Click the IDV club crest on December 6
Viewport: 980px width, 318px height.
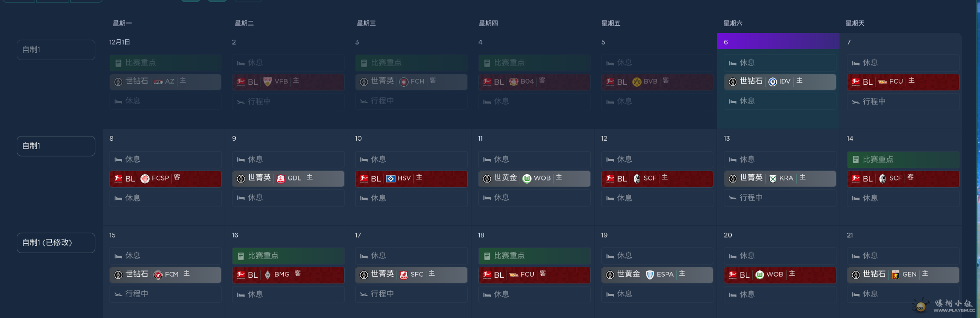(x=773, y=82)
